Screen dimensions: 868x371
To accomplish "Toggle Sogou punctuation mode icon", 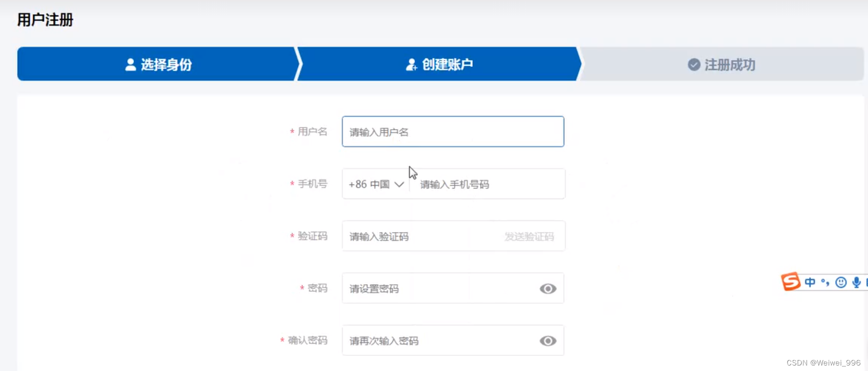I will (825, 283).
